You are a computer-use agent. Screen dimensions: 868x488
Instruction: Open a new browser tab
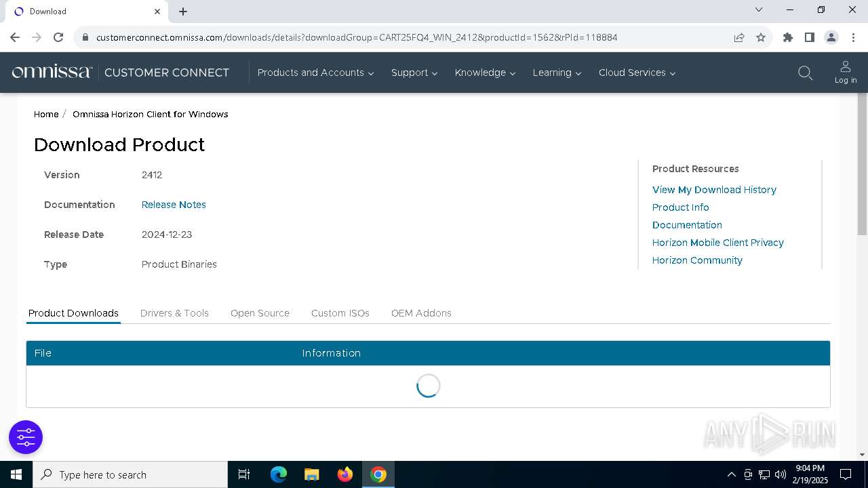[x=183, y=11]
